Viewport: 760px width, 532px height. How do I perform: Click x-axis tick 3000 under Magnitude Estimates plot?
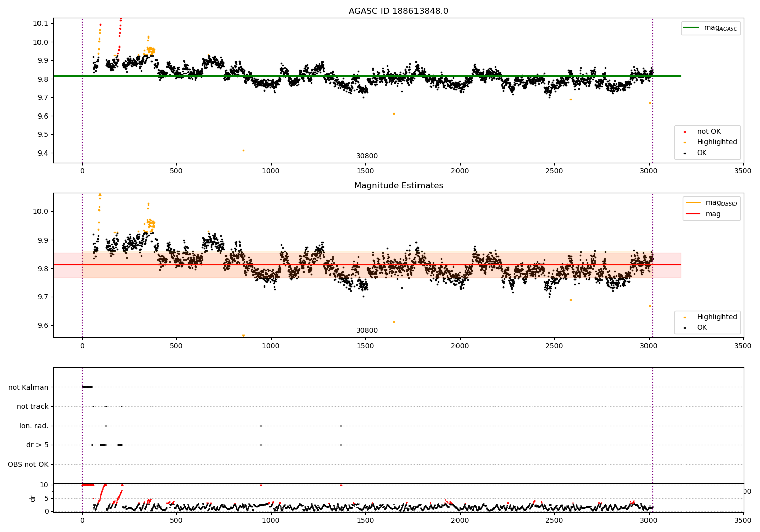[649, 346]
